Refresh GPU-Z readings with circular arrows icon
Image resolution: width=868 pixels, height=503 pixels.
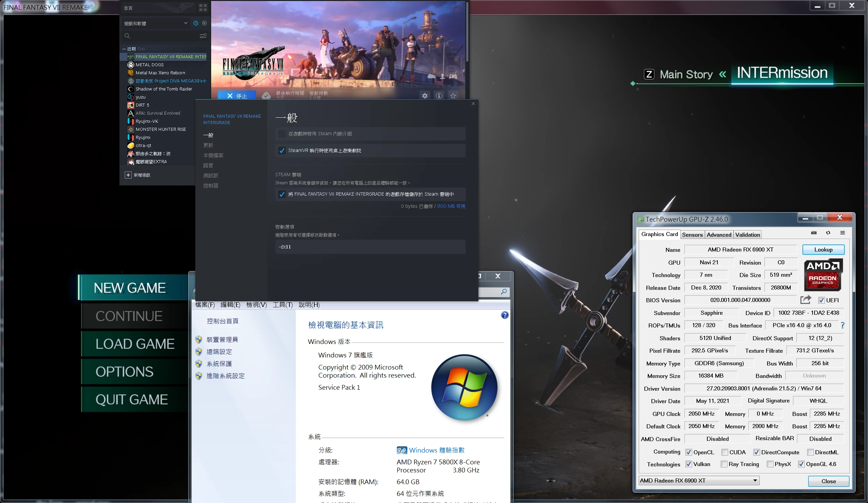point(828,233)
